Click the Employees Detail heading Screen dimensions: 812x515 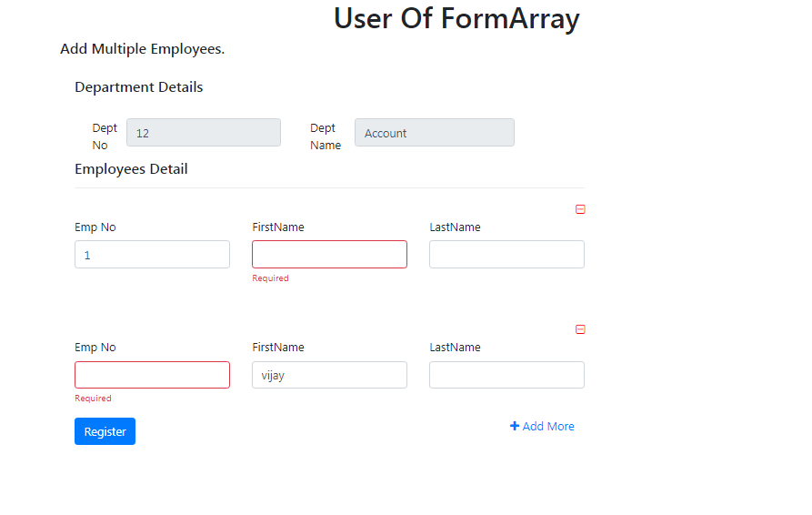pos(131,169)
